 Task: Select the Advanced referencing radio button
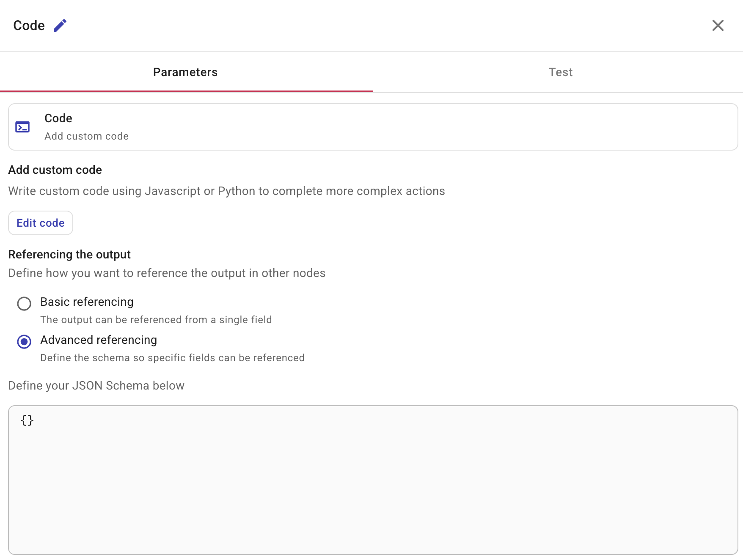tap(24, 341)
